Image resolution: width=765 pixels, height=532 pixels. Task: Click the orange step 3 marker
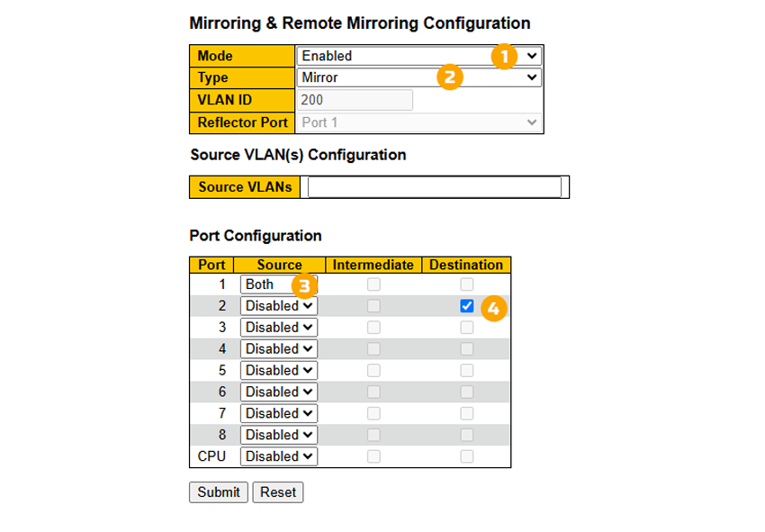(x=304, y=286)
